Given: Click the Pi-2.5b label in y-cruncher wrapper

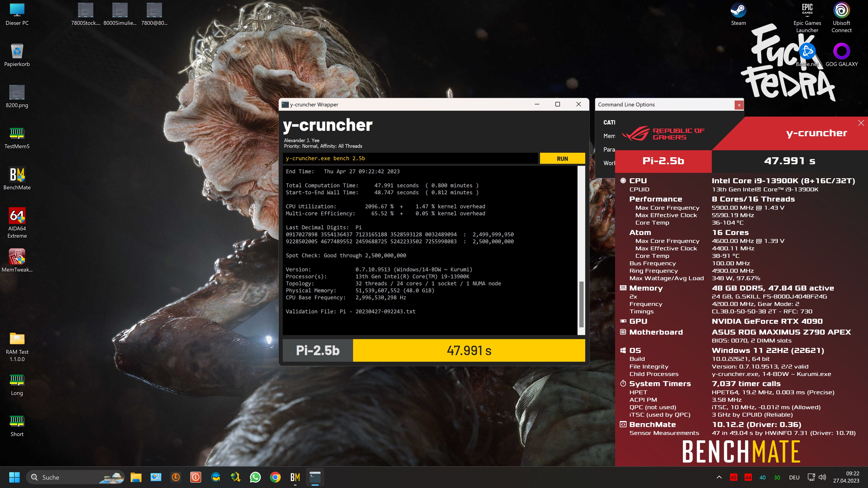Looking at the screenshot, I should pyautogui.click(x=318, y=351).
